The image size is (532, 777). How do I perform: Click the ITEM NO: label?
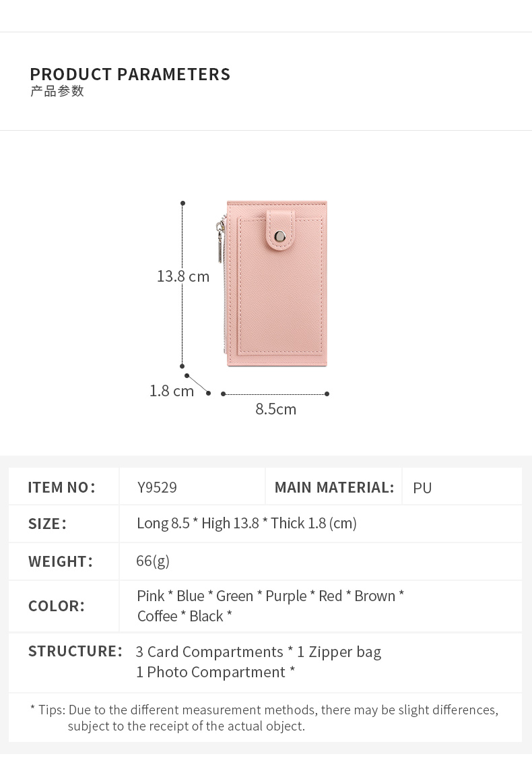pyautogui.click(x=62, y=487)
